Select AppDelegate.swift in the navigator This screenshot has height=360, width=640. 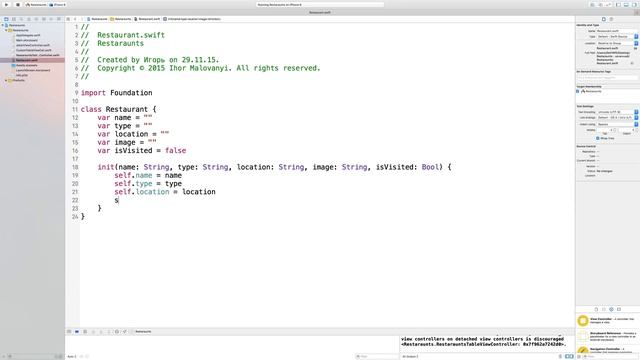[x=28, y=35]
